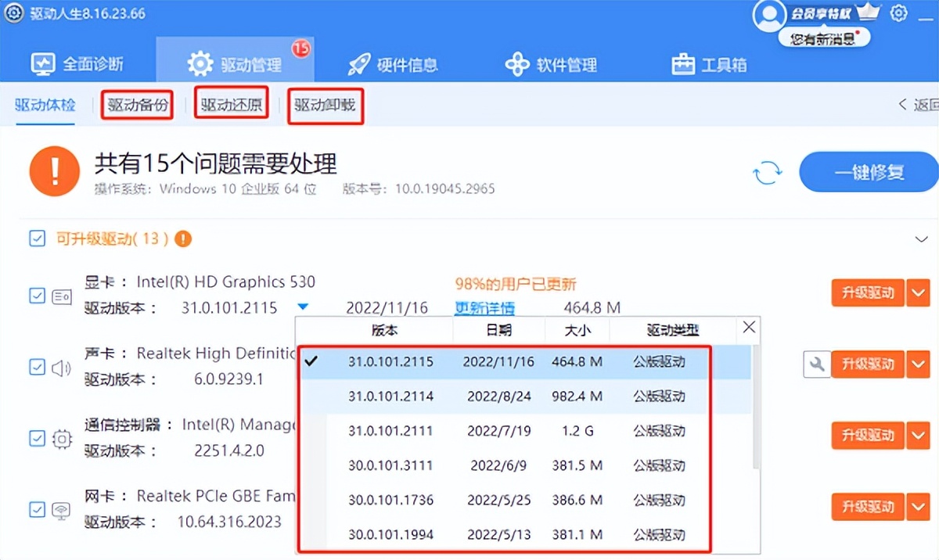Open the 驱动备份 tab

coord(138,105)
